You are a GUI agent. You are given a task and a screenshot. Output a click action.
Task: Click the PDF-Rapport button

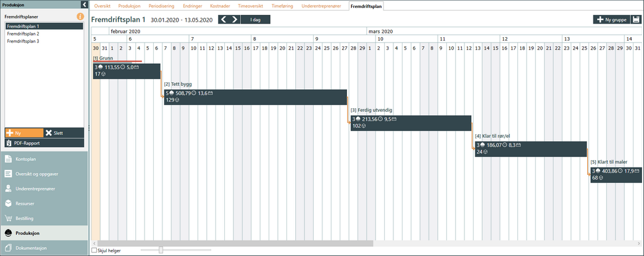pyautogui.click(x=44, y=143)
